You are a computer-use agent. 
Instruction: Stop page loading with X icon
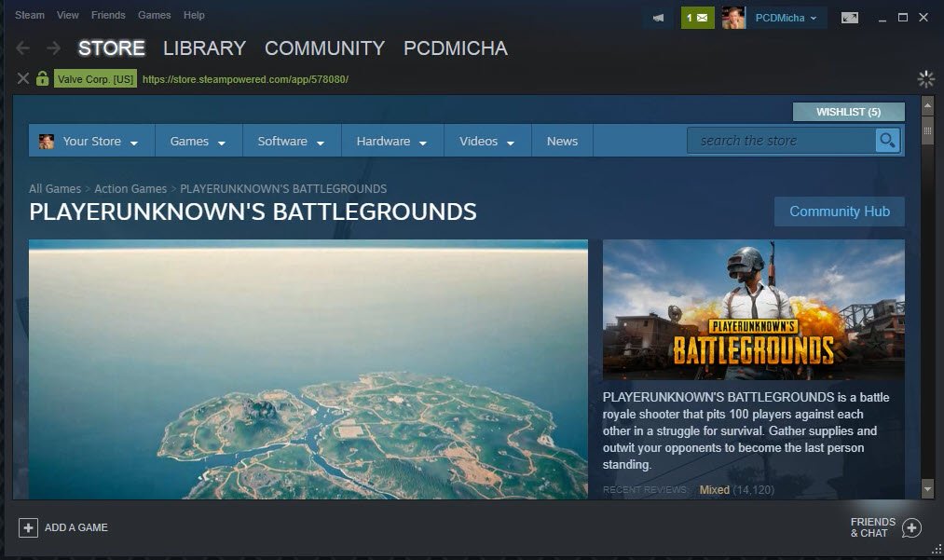coord(23,78)
